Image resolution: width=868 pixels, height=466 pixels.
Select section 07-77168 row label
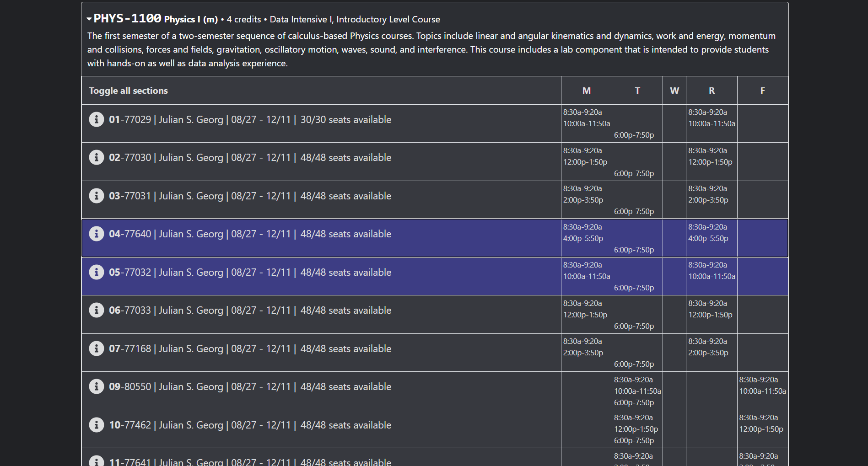250,348
